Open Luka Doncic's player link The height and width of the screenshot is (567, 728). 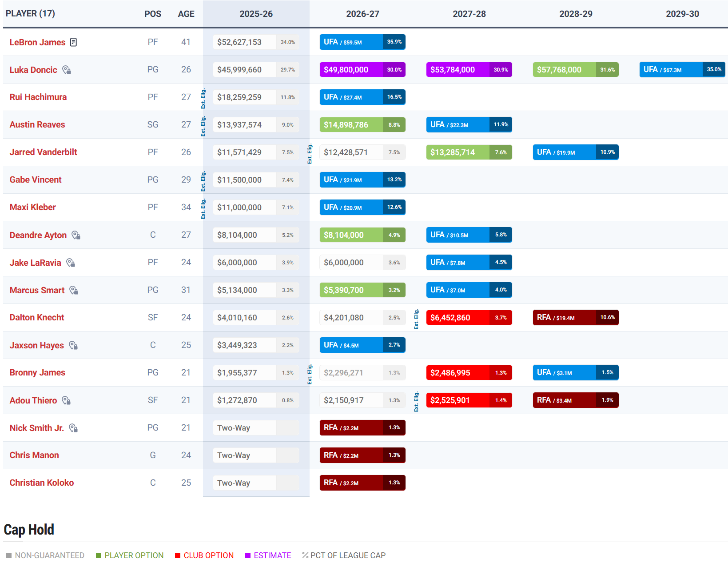click(33, 70)
